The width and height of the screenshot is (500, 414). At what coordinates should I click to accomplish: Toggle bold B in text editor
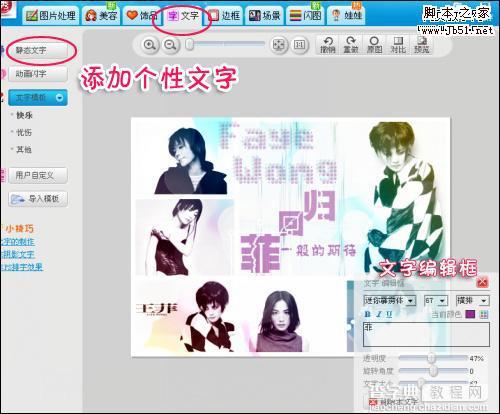368,314
